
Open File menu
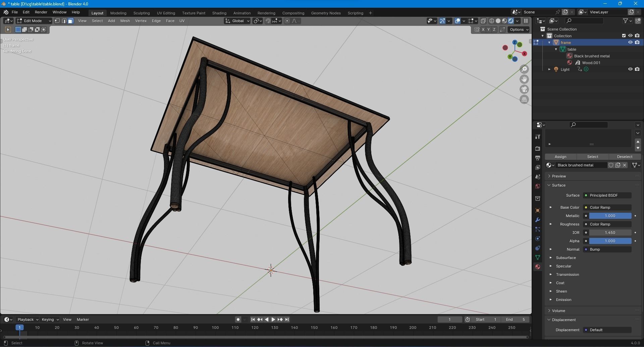coord(15,12)
